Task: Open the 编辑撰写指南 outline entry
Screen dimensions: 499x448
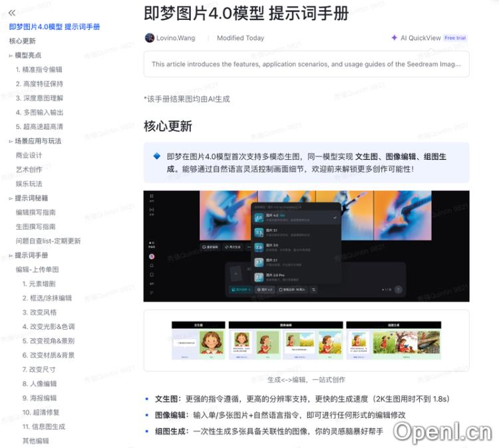Action: click(36, 212)
